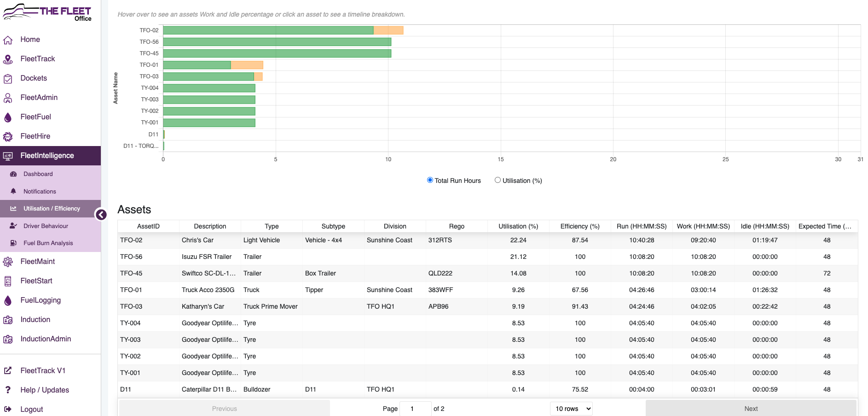Select the Dockets clipboard icon
The width and height of the screenshot is (868, 416).
(8, 78)
